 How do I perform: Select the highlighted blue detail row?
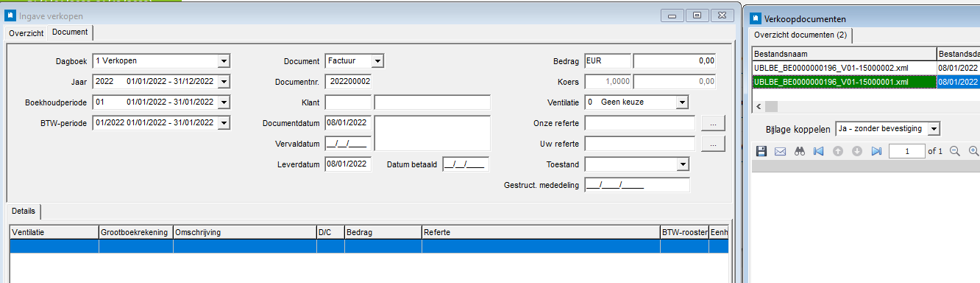pos(369,246)
